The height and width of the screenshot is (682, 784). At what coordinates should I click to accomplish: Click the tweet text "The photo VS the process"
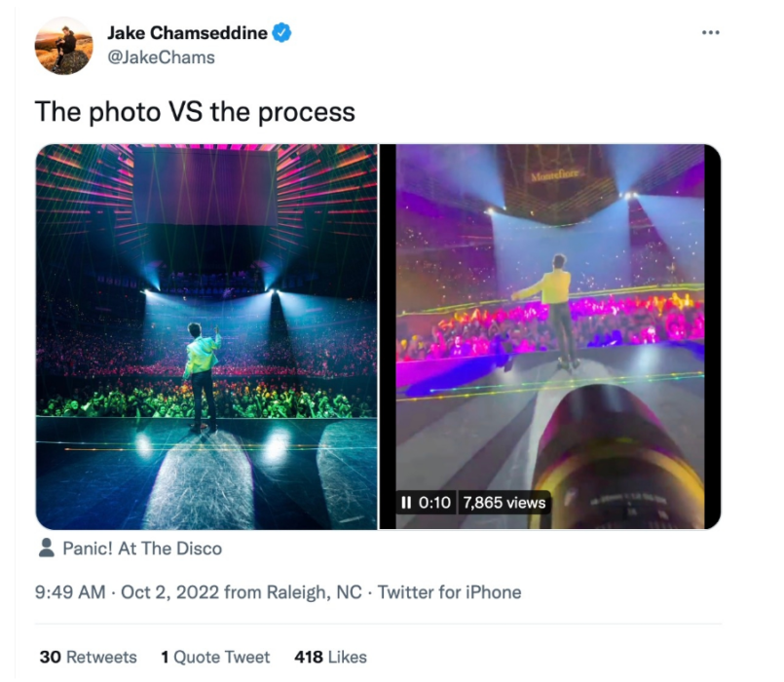195,111
